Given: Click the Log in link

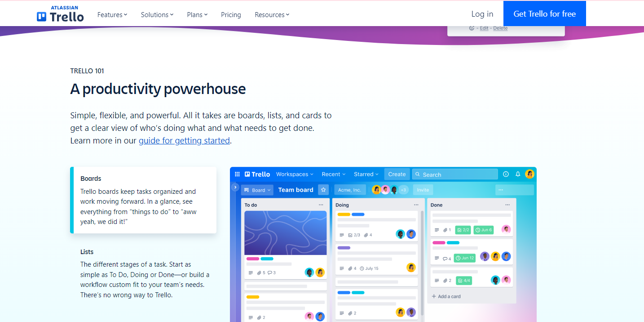Looking at the screenshot, I should point(482,14).
